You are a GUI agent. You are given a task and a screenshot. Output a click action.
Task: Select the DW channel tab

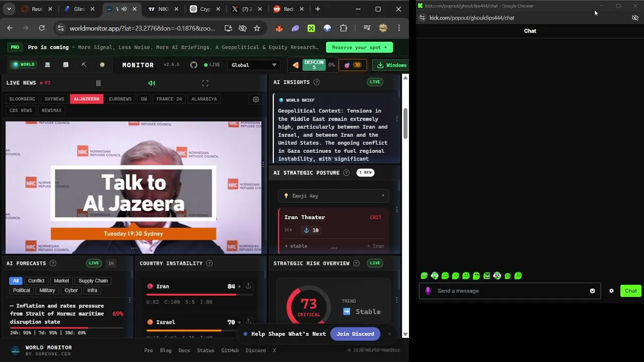[144, 99]
